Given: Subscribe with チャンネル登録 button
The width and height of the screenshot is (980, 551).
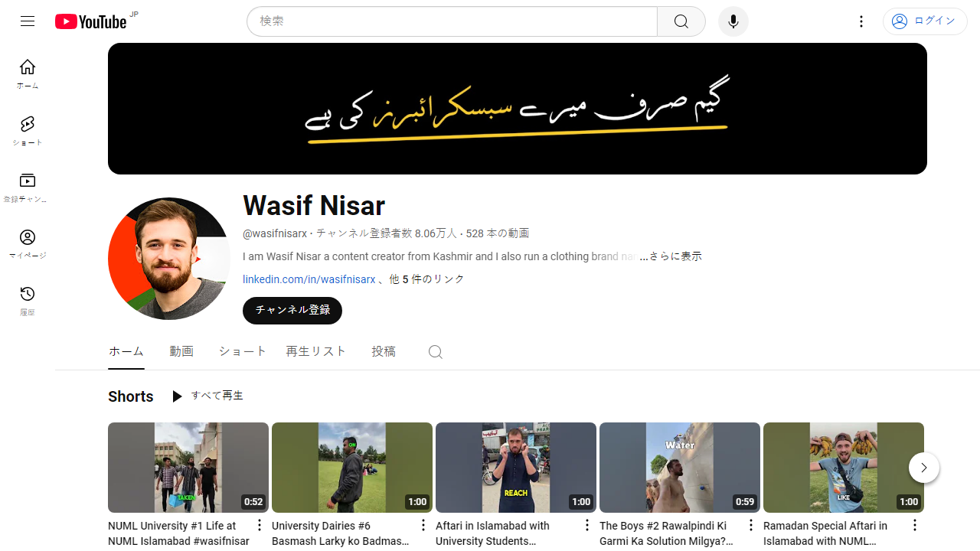Looking at the screenshot, I should coord(292,311).
